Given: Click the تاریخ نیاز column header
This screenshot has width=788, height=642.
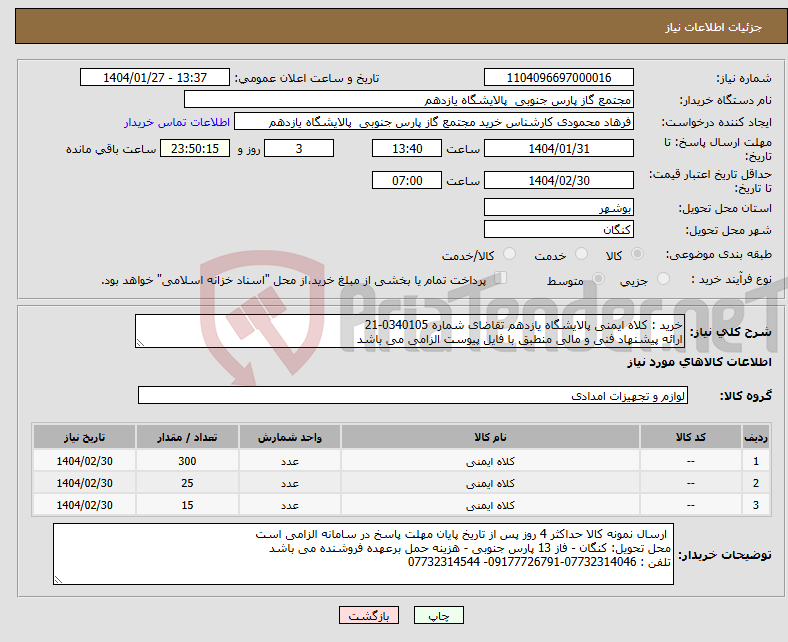Looking at the screenshot, I should click(x=84, y=437).
